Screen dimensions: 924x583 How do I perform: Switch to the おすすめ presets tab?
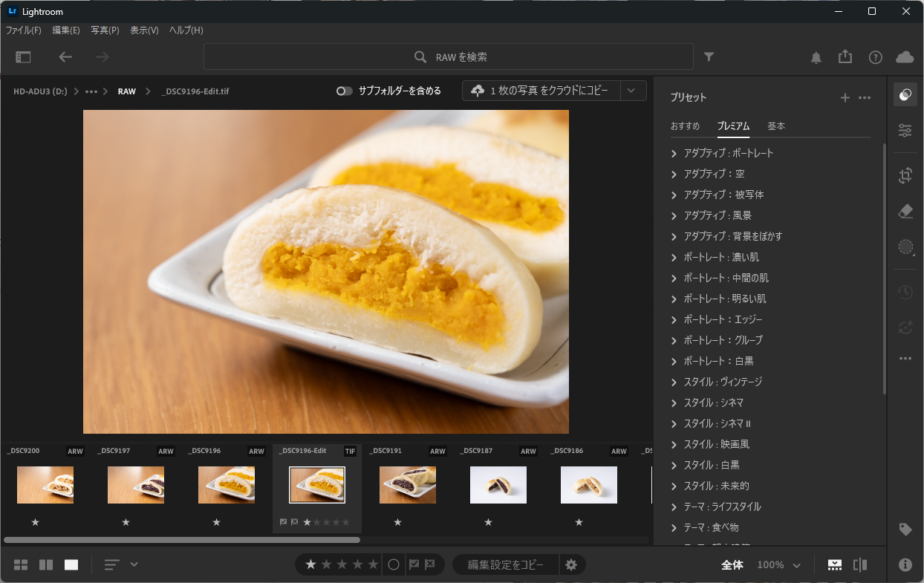click(x=685, y=126)
